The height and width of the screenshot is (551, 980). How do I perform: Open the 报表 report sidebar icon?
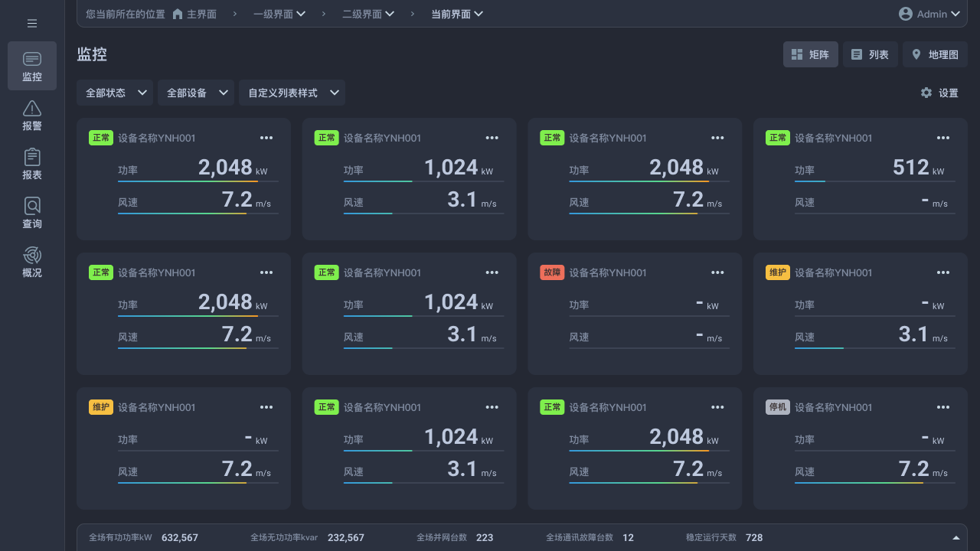[32, 165]
